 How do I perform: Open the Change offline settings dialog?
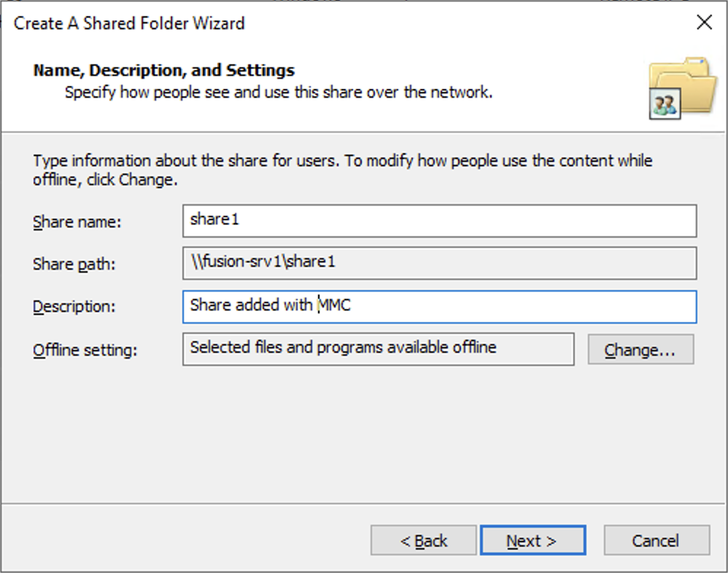(640, 350)
